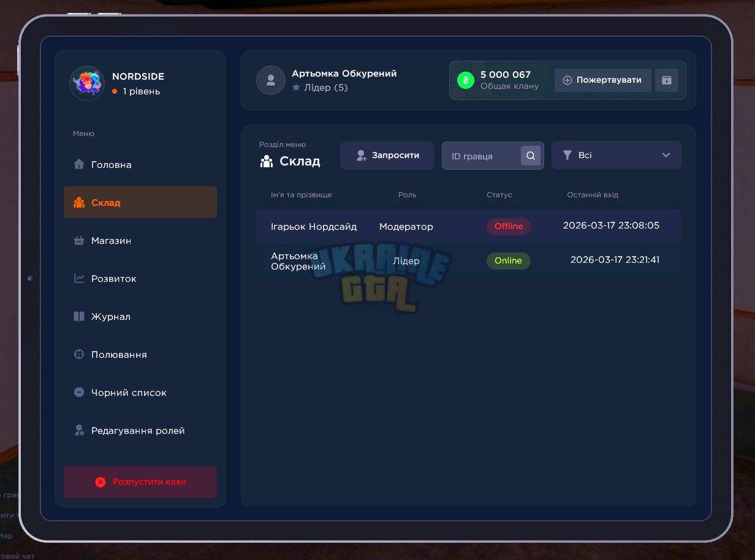Click the house icon beside Головна
The height and width of the screenshot is (560, 755).
[79, 164]
